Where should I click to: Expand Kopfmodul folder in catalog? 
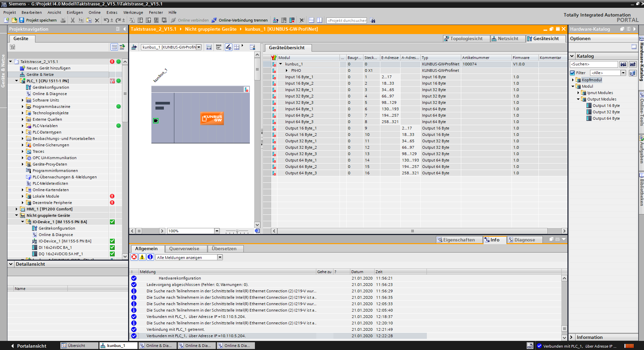pos(573,80)
